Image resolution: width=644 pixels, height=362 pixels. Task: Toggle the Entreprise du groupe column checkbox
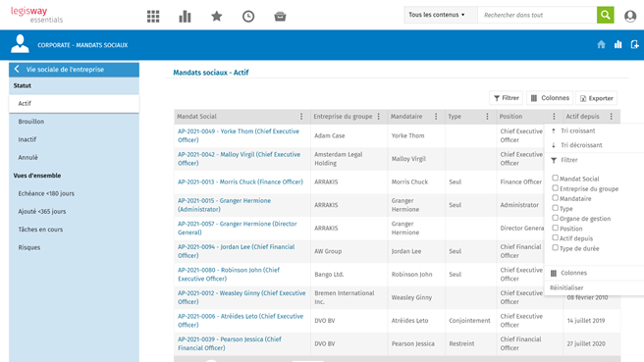pos(555,188)
